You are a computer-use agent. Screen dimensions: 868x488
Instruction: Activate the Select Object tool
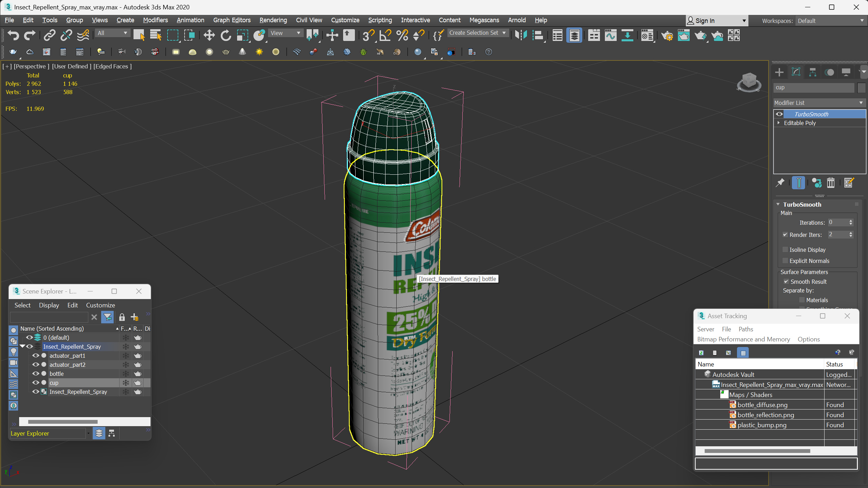[x=139, y=35]
